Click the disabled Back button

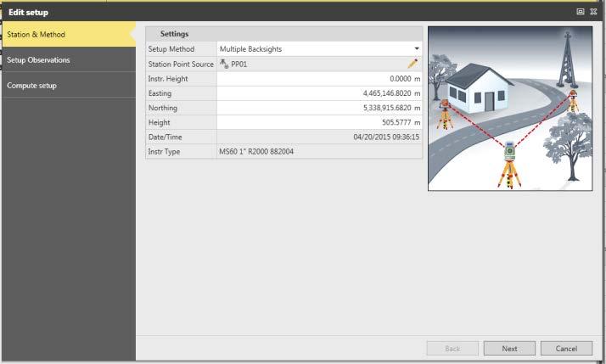[x=452, y=349]
